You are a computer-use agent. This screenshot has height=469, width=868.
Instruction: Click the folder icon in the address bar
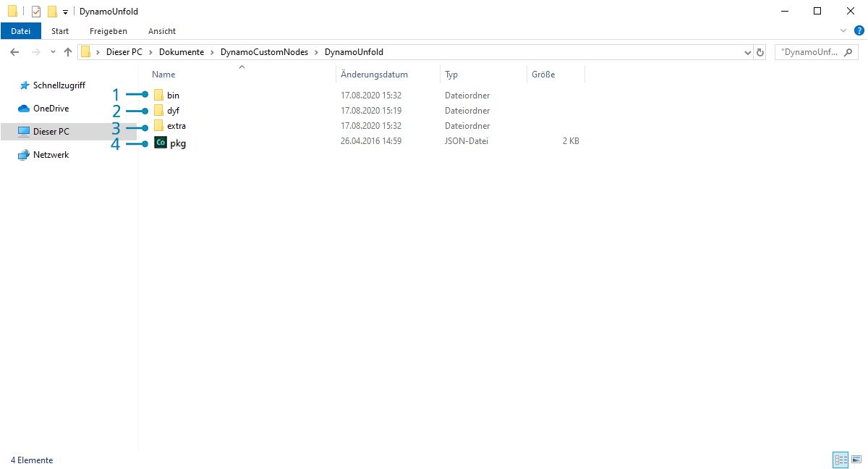tap(86, 52)
